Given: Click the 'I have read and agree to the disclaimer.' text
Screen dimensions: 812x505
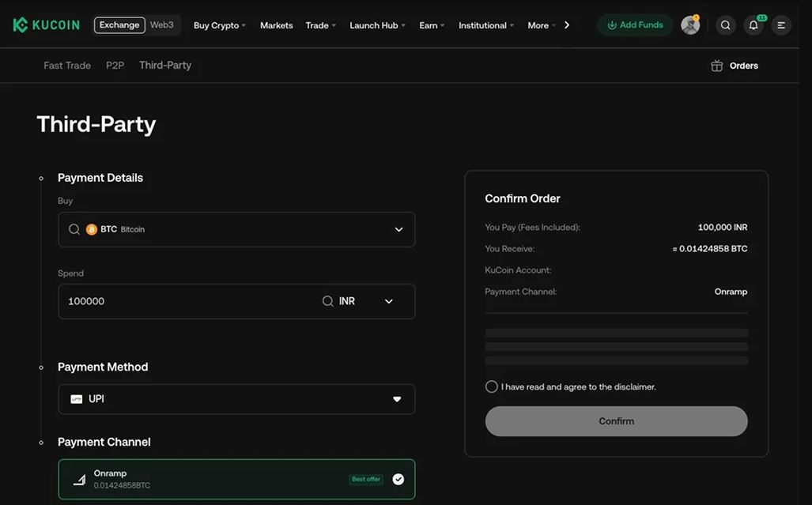Looking at the screenshot, I should coord(579,386).
